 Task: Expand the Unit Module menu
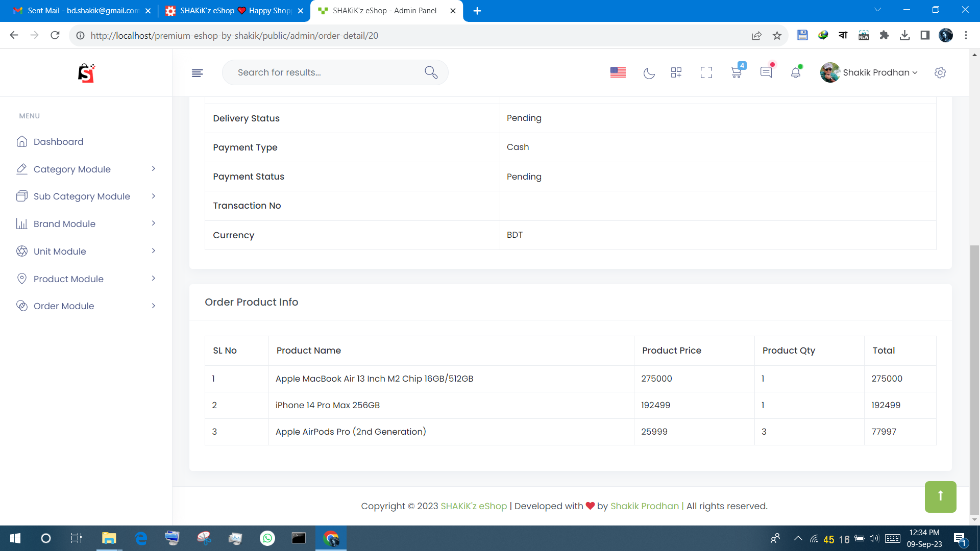86,252
